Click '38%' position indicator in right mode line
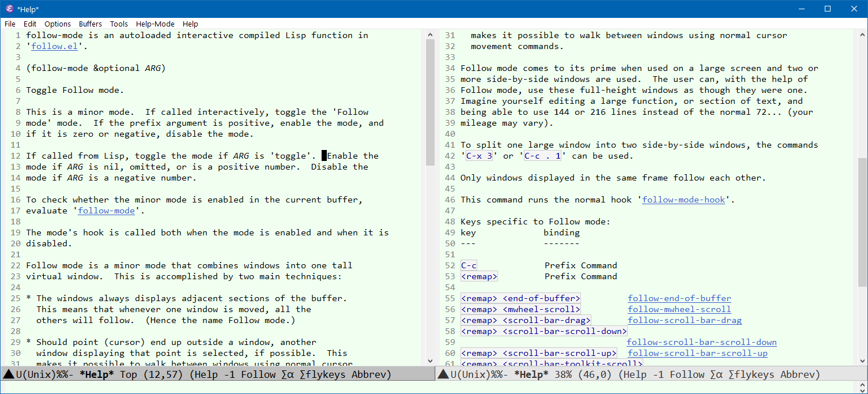The image size is (868, 394). coord(563,374)
